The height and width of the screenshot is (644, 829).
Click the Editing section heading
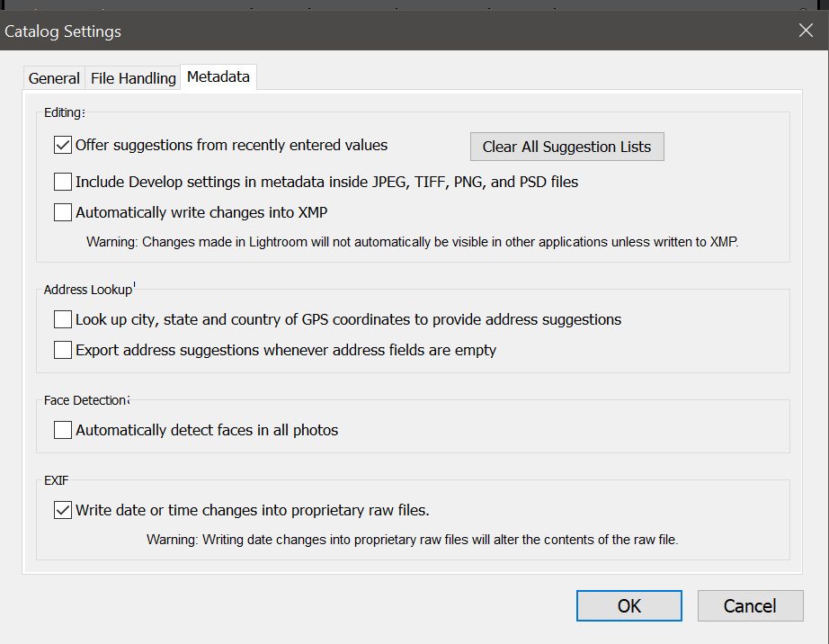63,112
